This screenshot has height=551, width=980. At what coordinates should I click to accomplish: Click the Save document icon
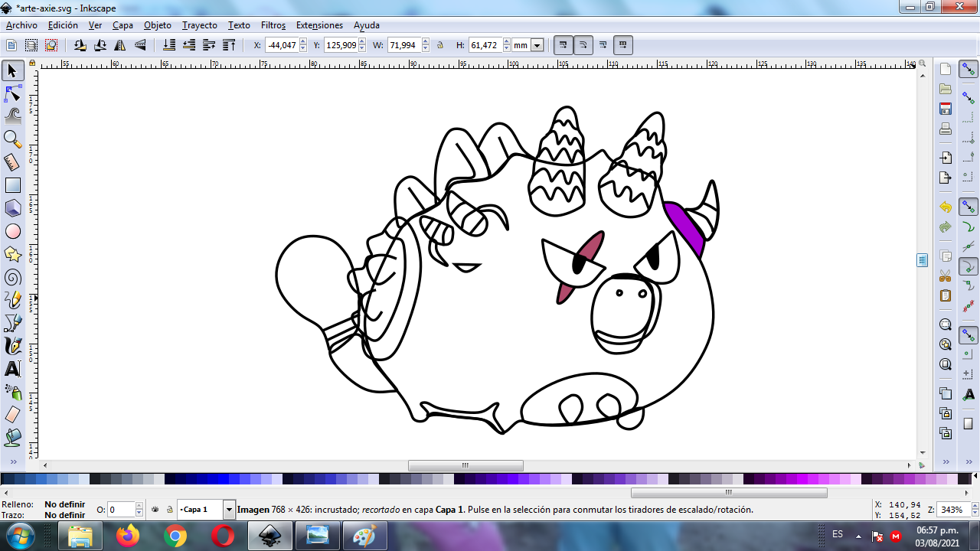946,109
